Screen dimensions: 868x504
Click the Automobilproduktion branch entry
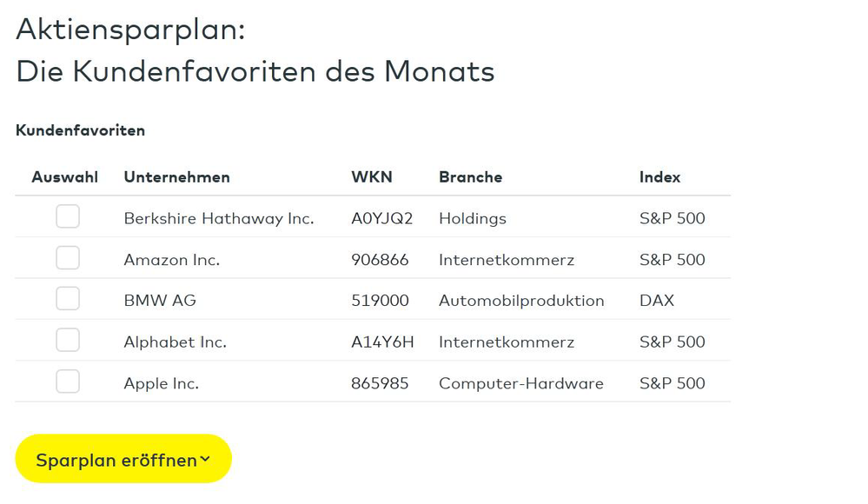pos(522,300)
